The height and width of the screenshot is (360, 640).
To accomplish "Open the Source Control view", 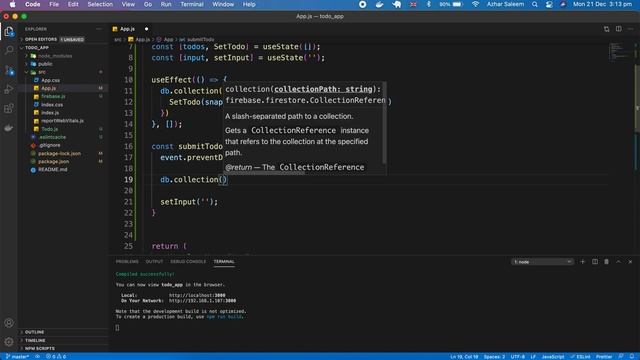I will 9,70.
